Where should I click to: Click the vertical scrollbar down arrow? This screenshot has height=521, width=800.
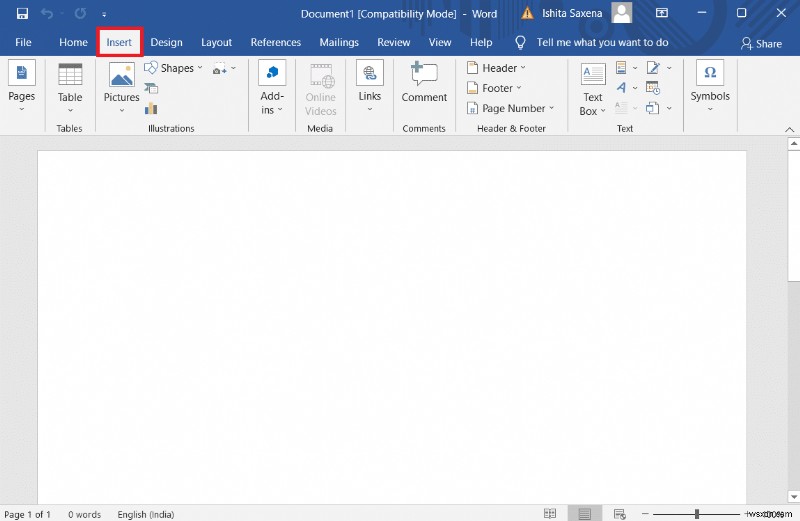pyautogui.click(x=793, y=496)
